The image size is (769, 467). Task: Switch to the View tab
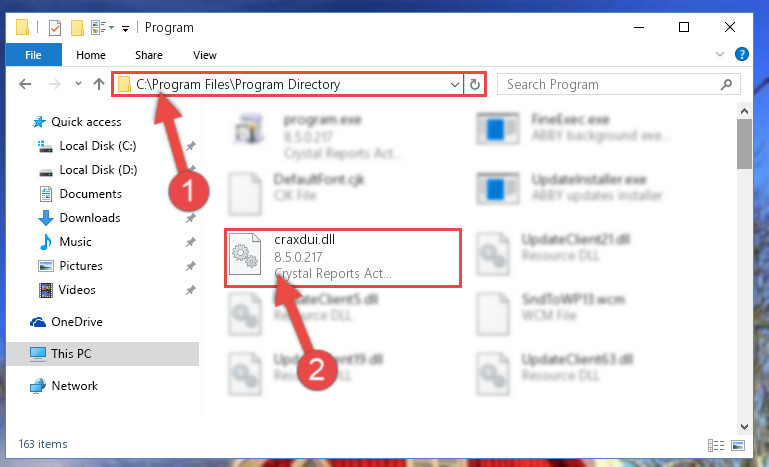(x=205, y=55)
